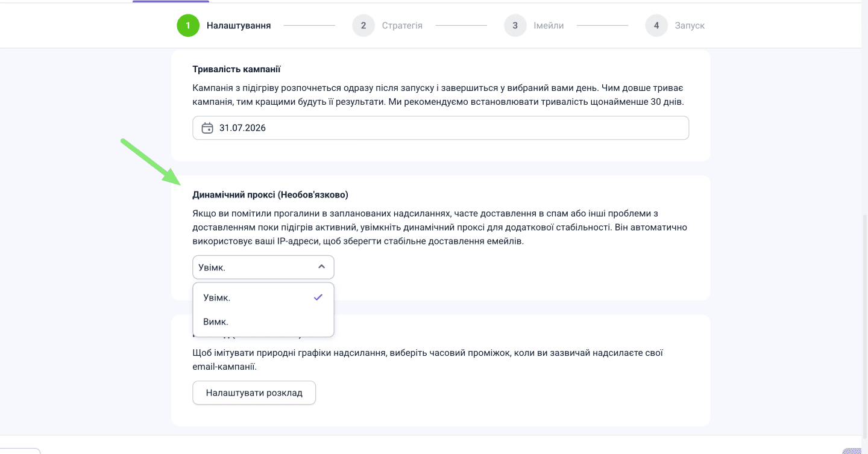Viewport: 868px width, 454px height.
Task: Click step 2 number circle
Action: tap(363, 26)
